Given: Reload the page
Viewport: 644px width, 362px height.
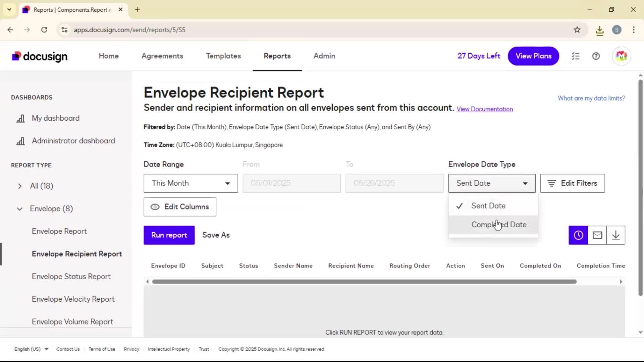Looking at the screenshot, I should [x=44, y=30].
